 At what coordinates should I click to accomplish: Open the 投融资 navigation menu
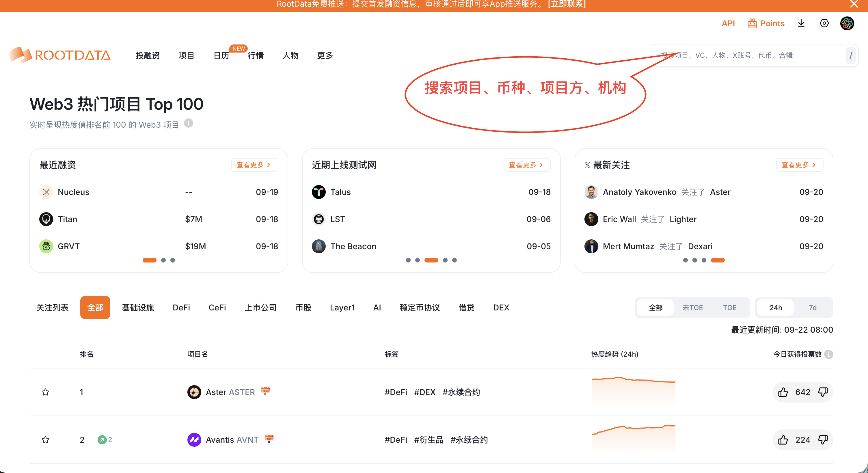click(x=148, y=55)
